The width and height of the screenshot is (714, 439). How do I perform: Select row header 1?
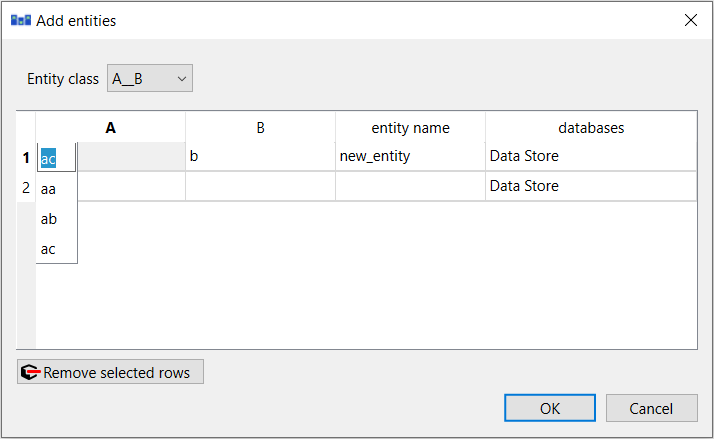26,158
